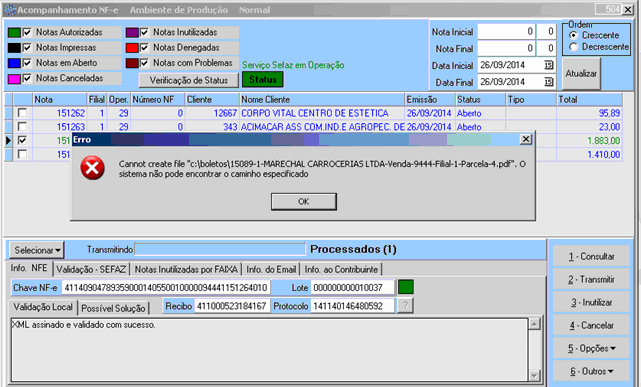This screenshot has height=387, width=641.
Task: Select CORPO VITAL CENTRO DE ESTETICA row
Action: point(315,113)
